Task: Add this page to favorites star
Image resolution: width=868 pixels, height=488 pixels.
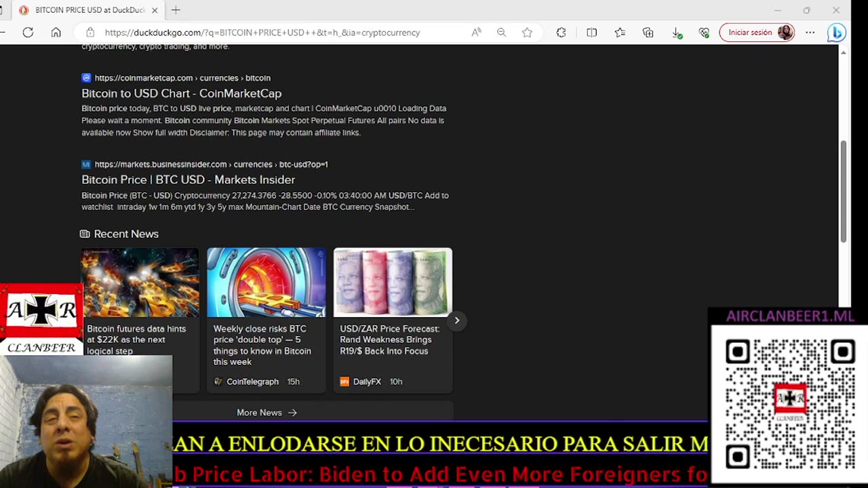Action: pyautogui.click(x=527, y=32)
